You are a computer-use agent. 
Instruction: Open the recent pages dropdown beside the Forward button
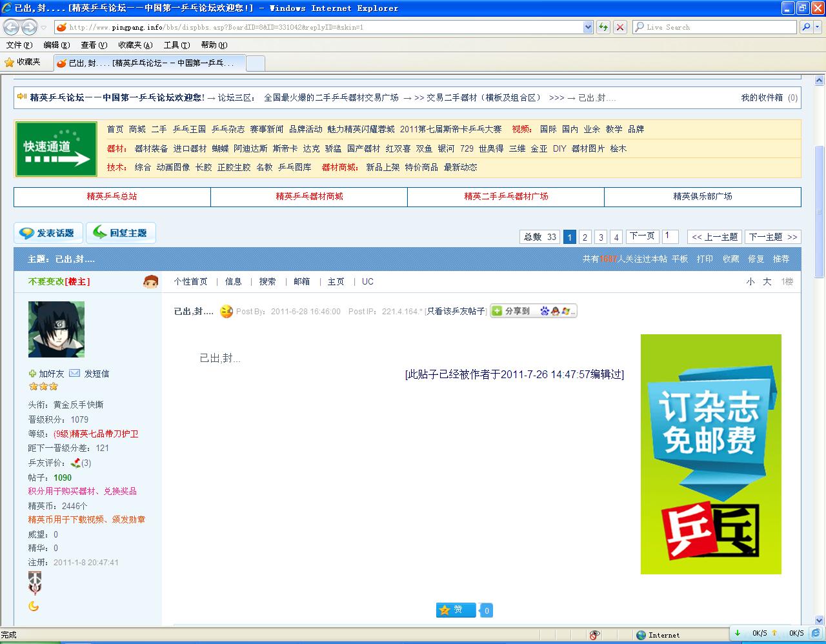(x=43, y=28)
